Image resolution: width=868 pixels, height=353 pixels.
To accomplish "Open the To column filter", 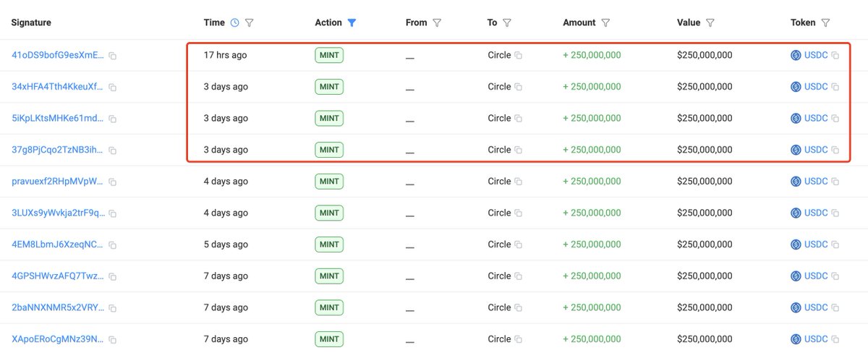I will 507,23.
